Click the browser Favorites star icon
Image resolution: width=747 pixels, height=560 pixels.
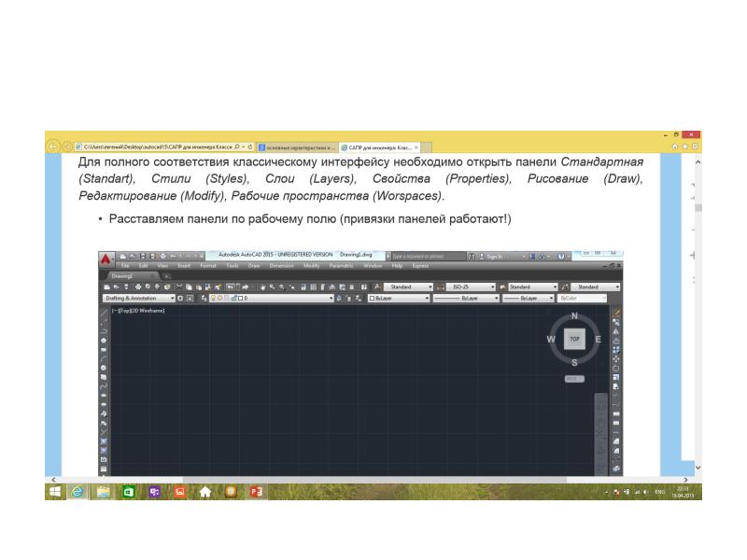pos(684,147)
